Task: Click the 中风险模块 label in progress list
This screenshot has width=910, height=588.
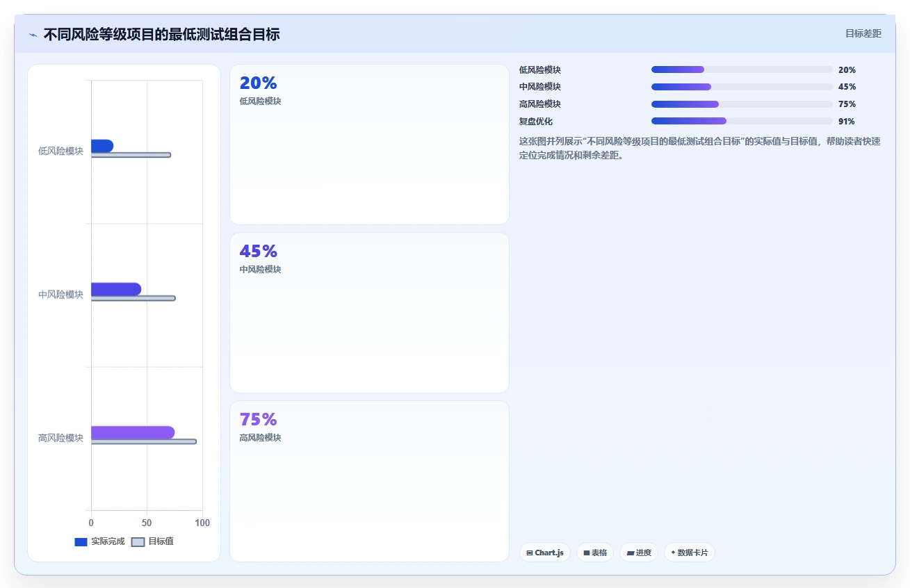Action: tap(540, 87)
